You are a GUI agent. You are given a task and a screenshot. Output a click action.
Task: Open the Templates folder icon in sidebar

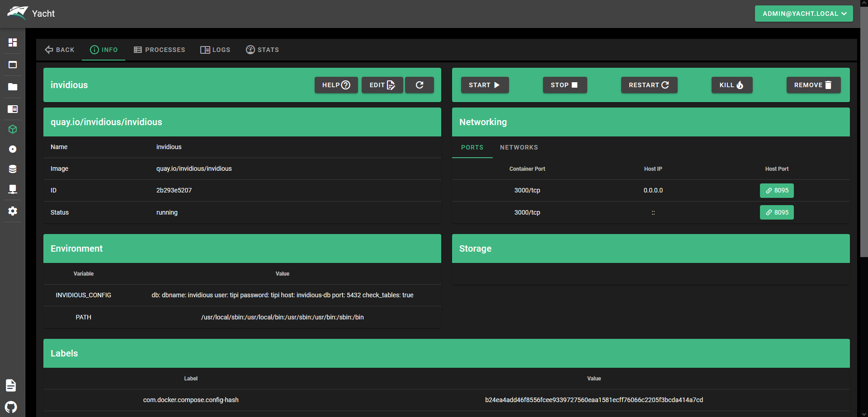(13, 87)
